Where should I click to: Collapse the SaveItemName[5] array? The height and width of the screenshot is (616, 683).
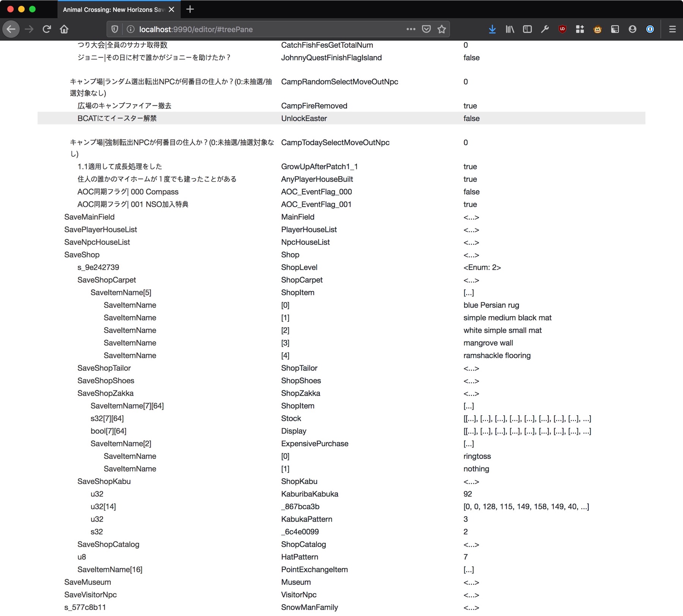click(x=121, y=292)
